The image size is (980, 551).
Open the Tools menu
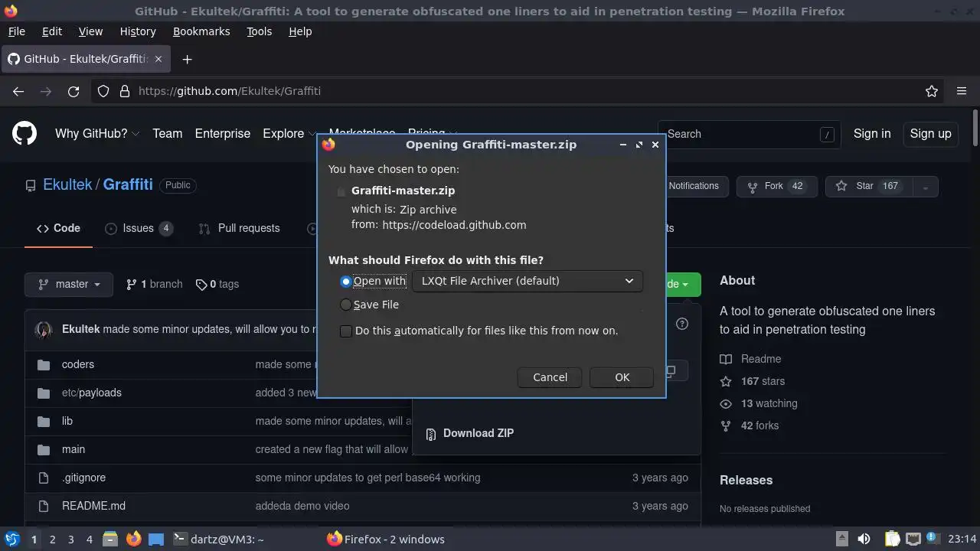(259, 31)
